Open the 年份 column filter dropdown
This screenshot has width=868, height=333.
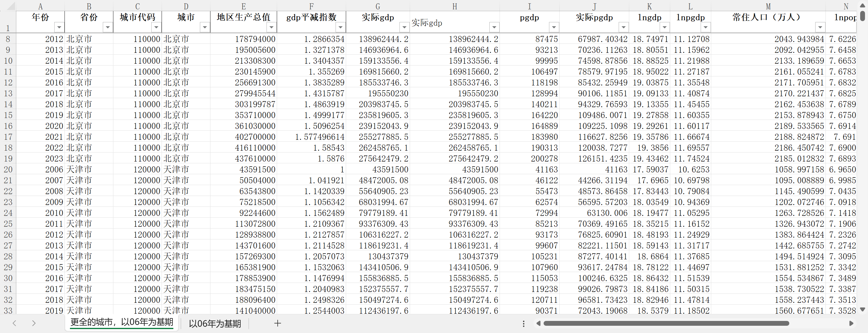(x=59, y=27)
